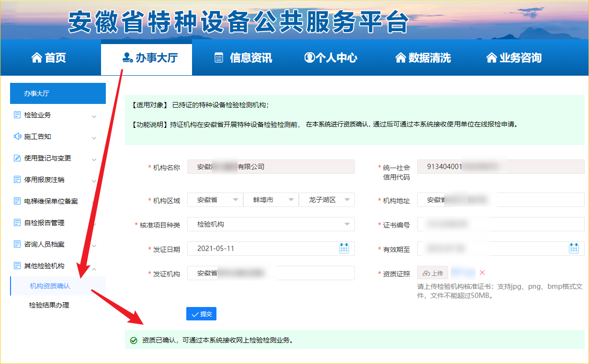Click the house icon beside 数据清洗
The image size is (589, 364).
coord(401,58)
